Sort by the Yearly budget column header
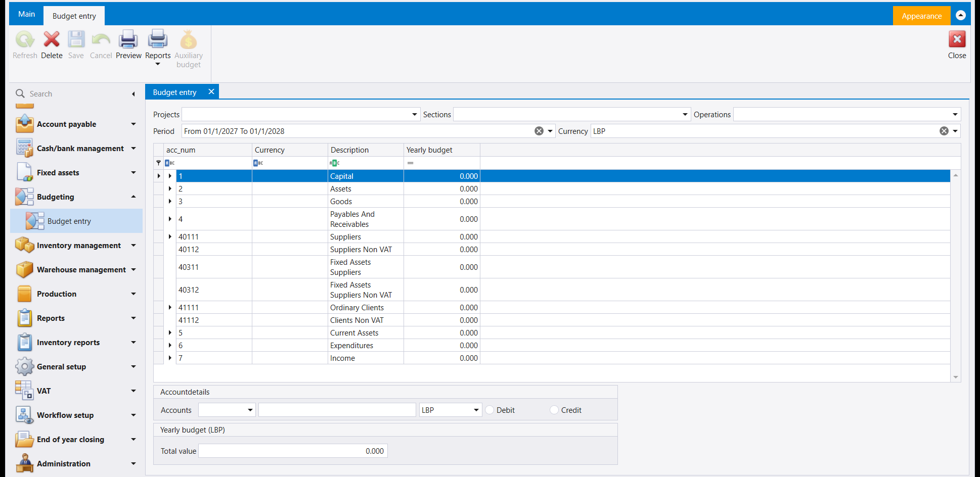Screen dimensions: 980x477 point(441,150)
